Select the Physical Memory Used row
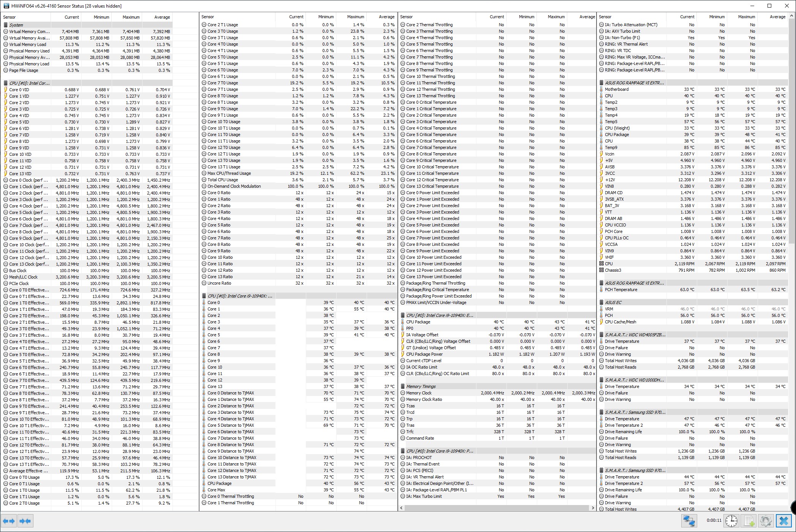The height and width of the screenshot is (532, 796). pyautogui.click(x=29, y=51)
